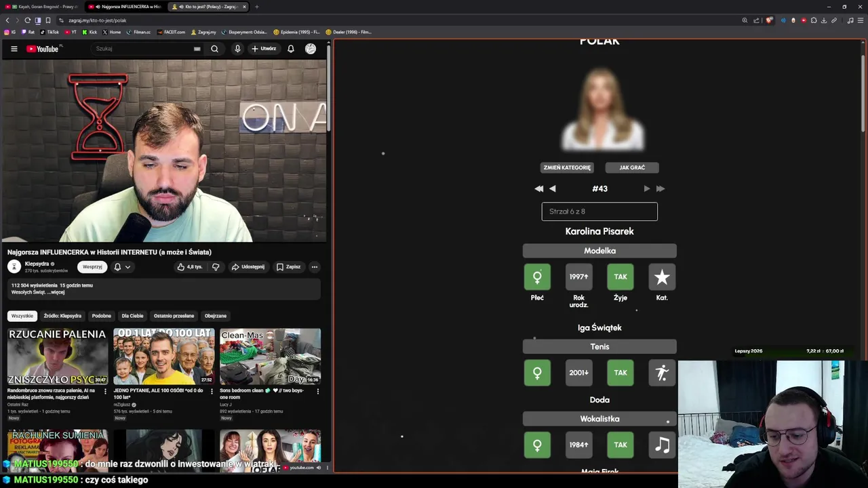868x488 pixels.
Task: Open options menu for JEDNO PYTANIE video
Action: (x=212, y=391)
